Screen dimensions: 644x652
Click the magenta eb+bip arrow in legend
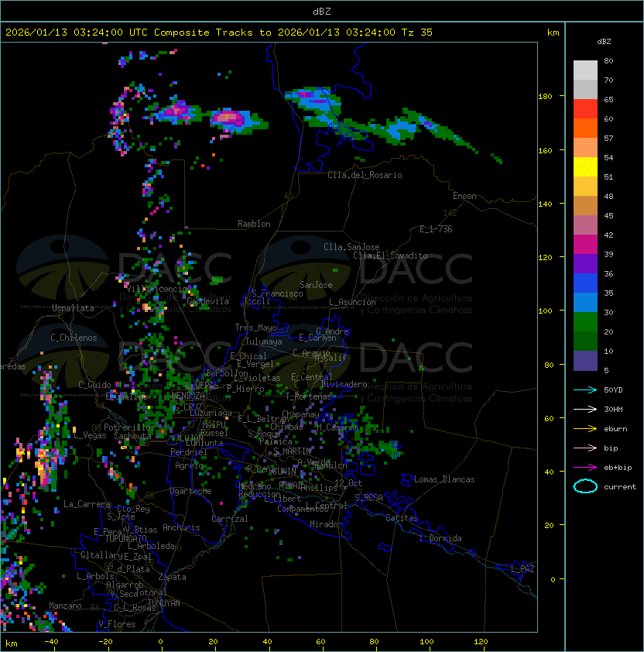click(x=585, y=468)
